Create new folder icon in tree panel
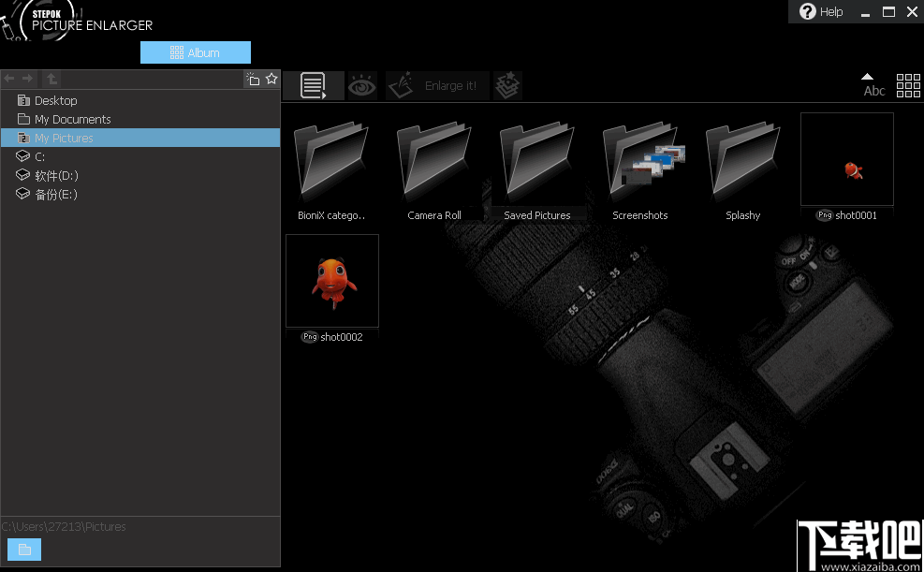This screenshot has width=924, height=572. click(x=253, y=79)
